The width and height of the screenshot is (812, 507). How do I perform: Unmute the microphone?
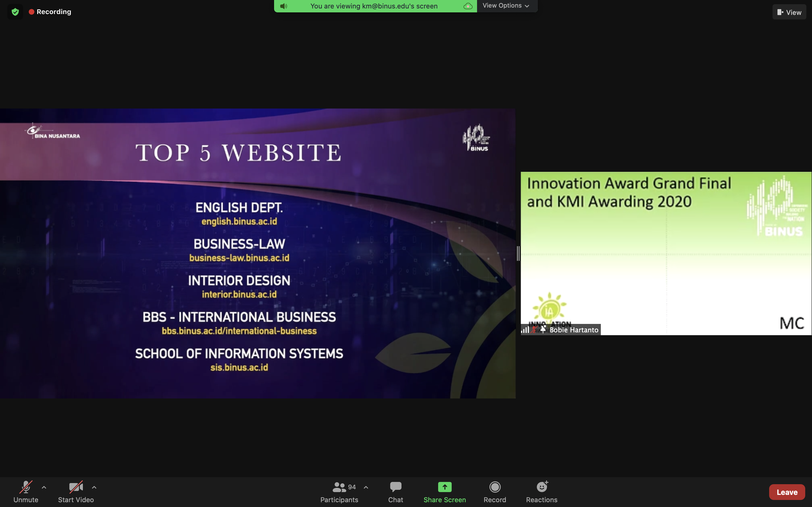tap(26, 492)
